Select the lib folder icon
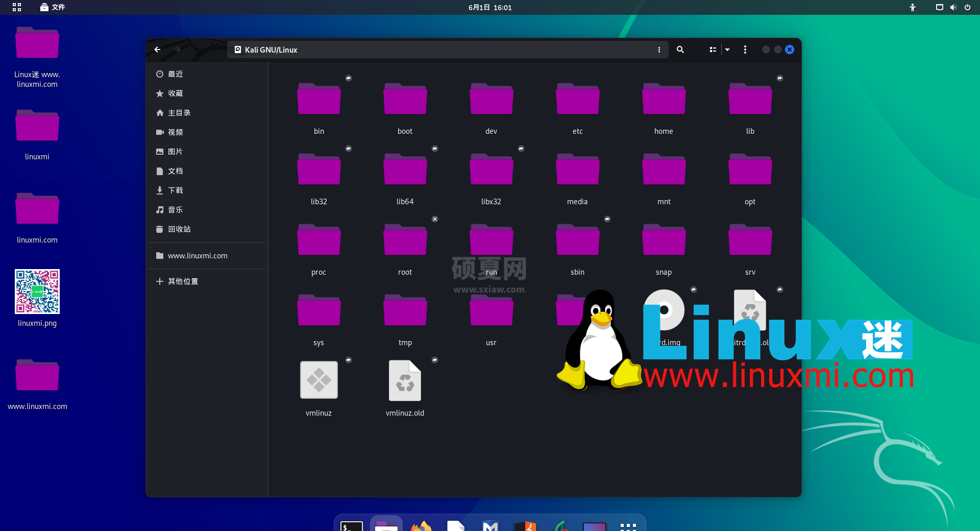The width and height of the screenshot is (980, 531). point(750,99)
